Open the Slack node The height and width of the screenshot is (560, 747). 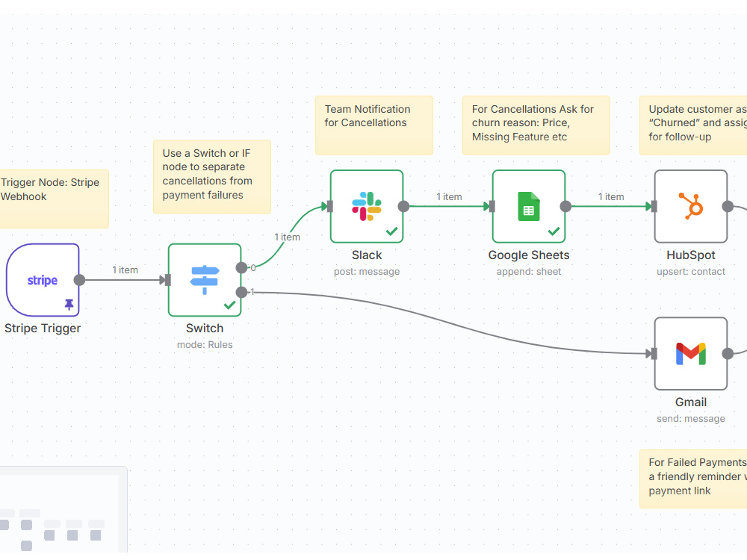click(x=367, y=206)
